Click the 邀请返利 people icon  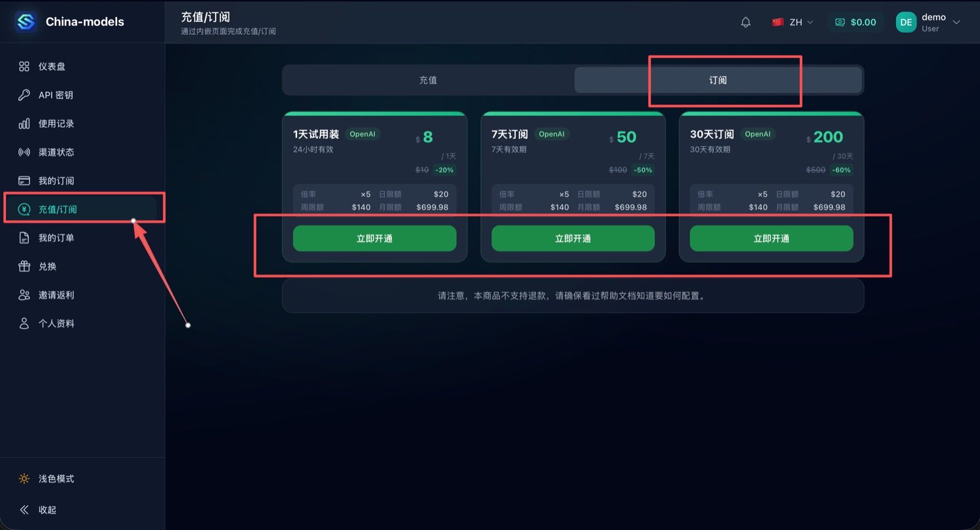(24, 295)
